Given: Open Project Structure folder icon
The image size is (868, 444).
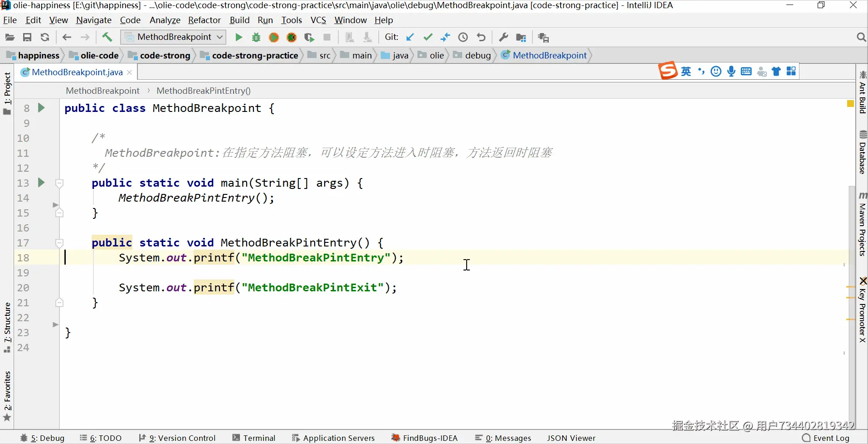Looking at the screenshot, I should (521, 38).
